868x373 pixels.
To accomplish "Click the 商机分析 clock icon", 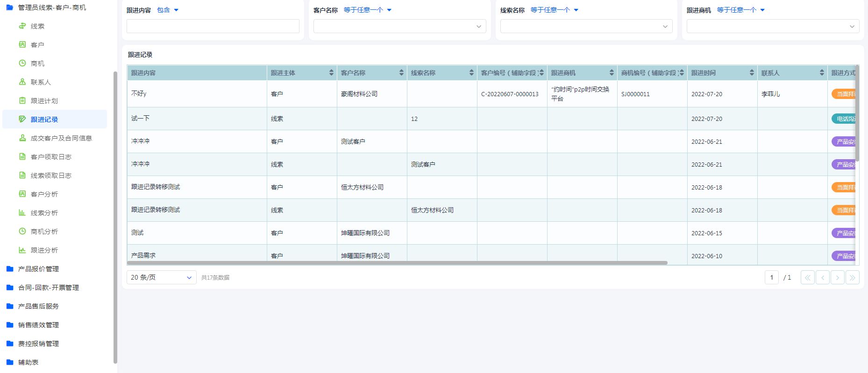I will [x=22, y=232].
